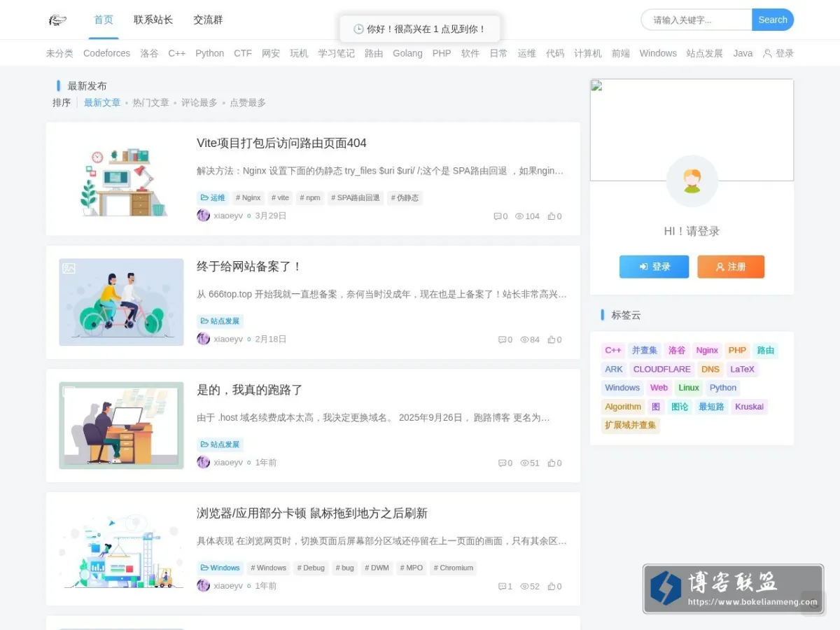Sort by 评论最多
840x630 pixels.
click(x=199, y=102)
